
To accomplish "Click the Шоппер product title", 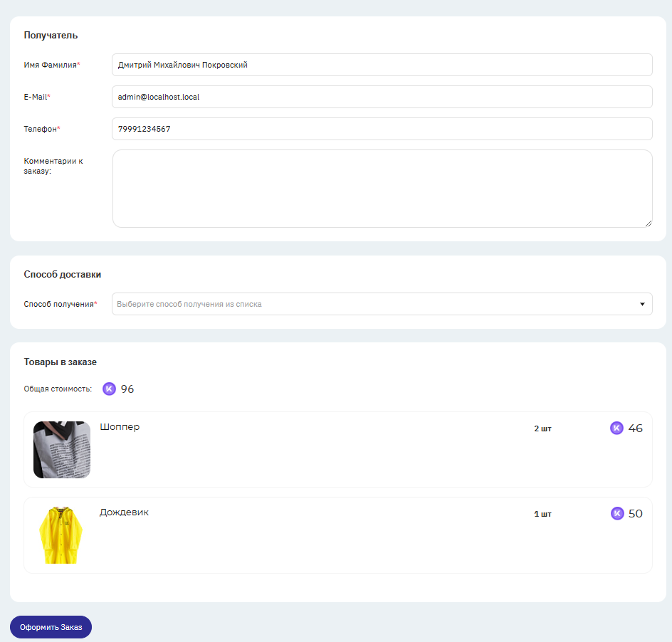I will 120,427.
